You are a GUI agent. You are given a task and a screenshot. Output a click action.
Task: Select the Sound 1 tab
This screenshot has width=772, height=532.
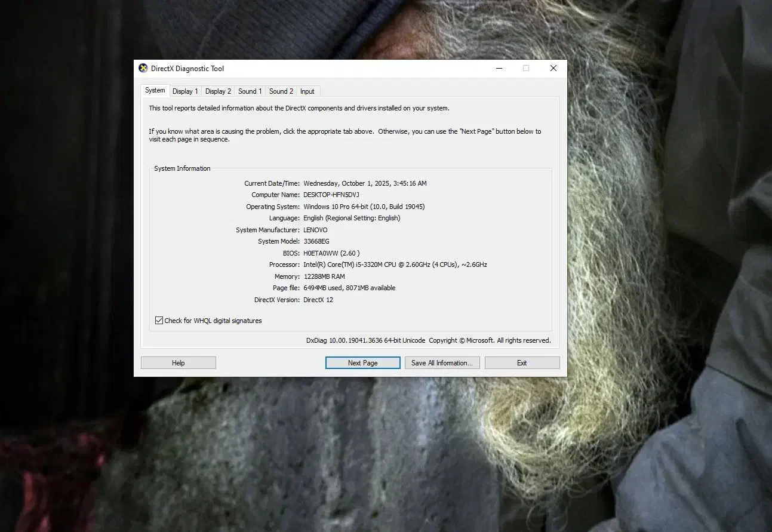pyautogui.click(x=250, y=91)
